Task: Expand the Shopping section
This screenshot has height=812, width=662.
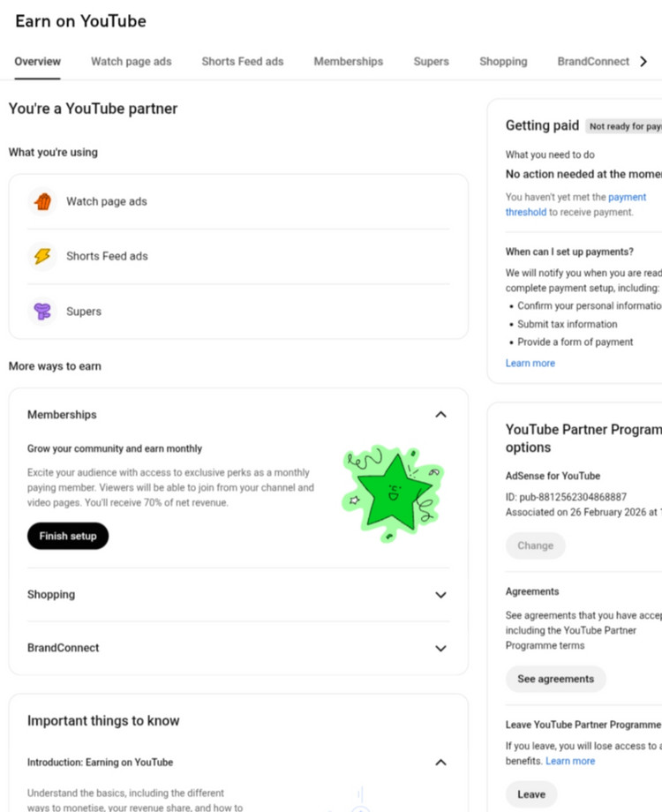Action: 440,595
